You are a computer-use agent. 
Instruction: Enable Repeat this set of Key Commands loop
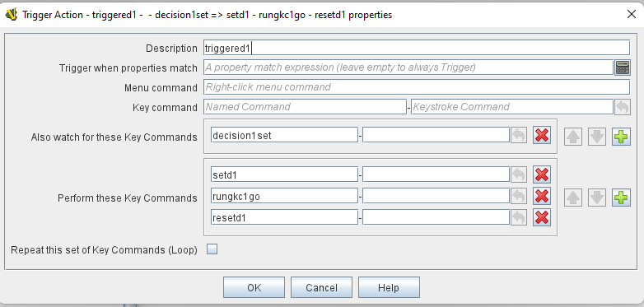[x=212, y=249]
